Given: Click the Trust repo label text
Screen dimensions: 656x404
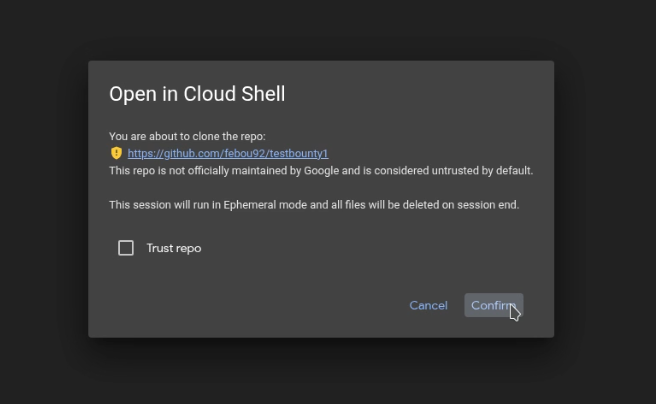Looking at the screenshot, I should point(174,248).
